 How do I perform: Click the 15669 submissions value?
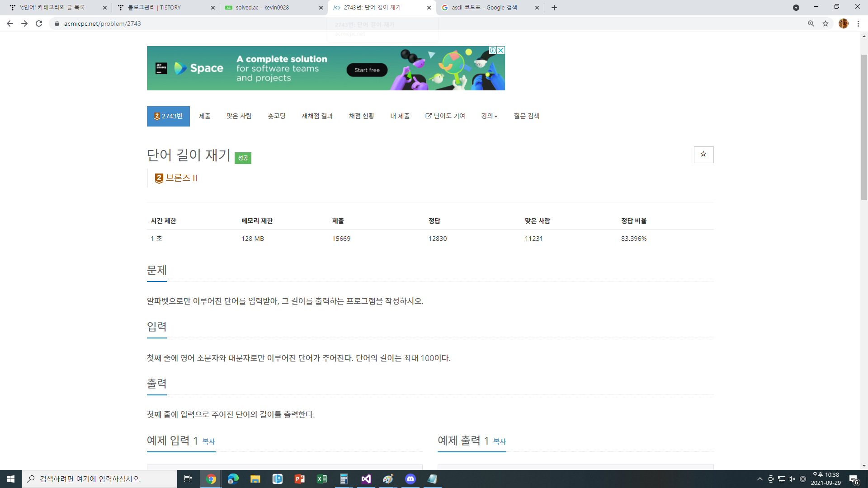(x=341, y=239)
